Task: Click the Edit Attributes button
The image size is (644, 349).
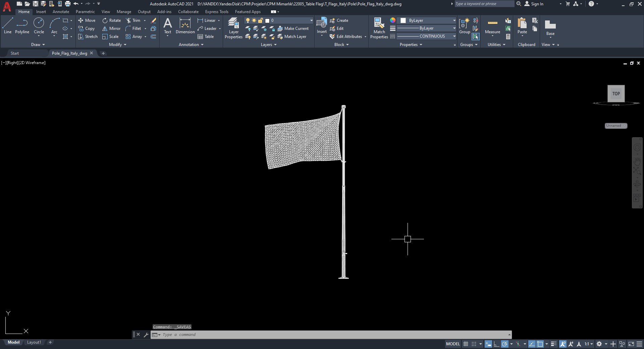Action: 346,37
